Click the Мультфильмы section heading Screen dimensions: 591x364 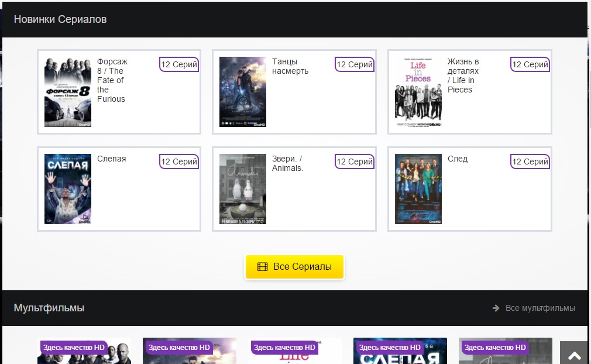click(49, 308)
